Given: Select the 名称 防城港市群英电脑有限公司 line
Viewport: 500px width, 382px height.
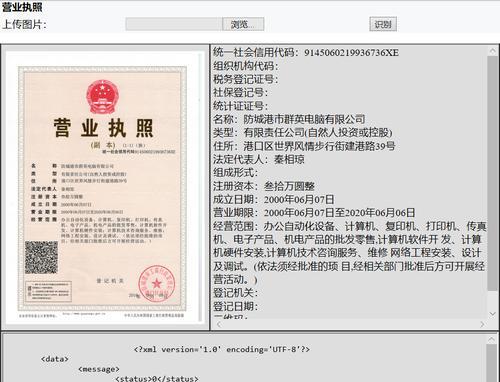Looking at the screenshot, I should click(x=289, y=119).
